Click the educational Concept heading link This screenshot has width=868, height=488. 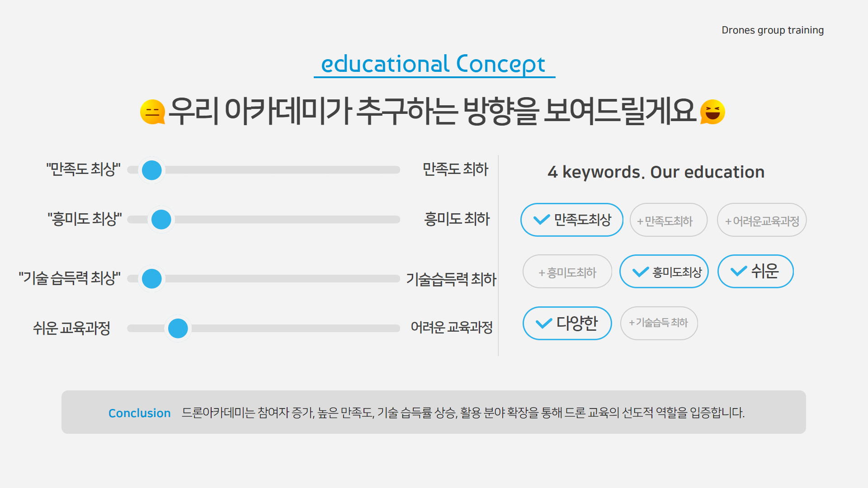(434, 64)
